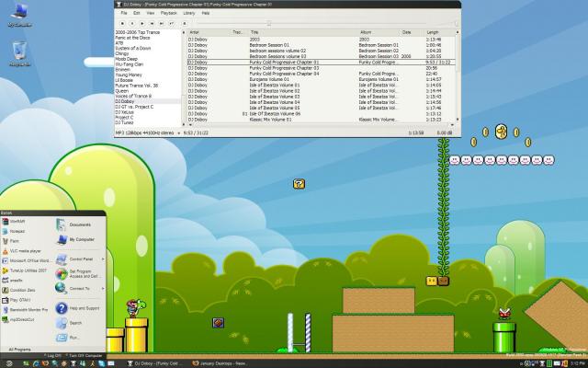Sort tracks by the Title column header
This screenshot has width=588, height=368.
(304, 33)
